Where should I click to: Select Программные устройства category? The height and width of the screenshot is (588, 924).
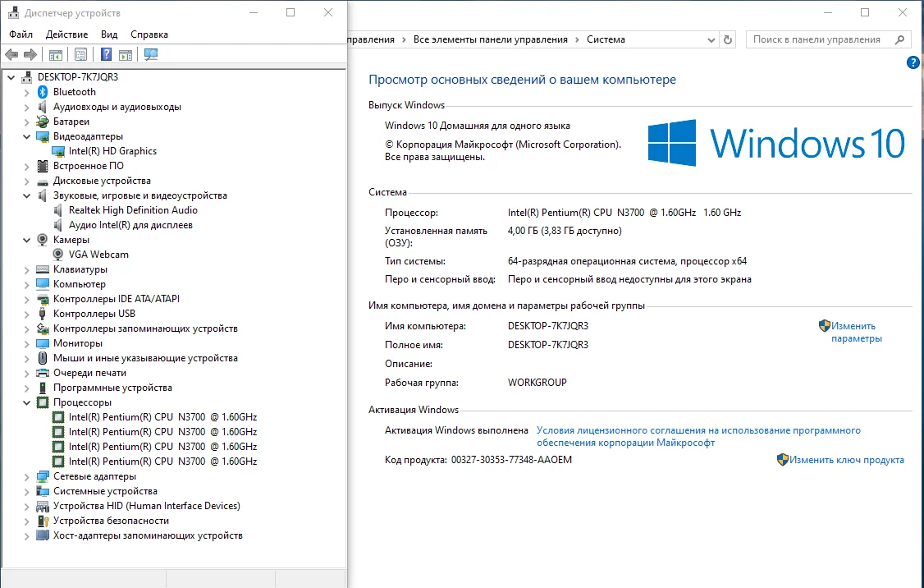(x=112, y=388)
